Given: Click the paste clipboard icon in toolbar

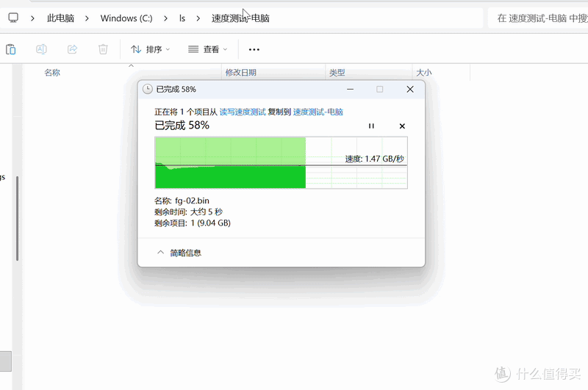Looking at the screenshot, I should pos(10,49).
